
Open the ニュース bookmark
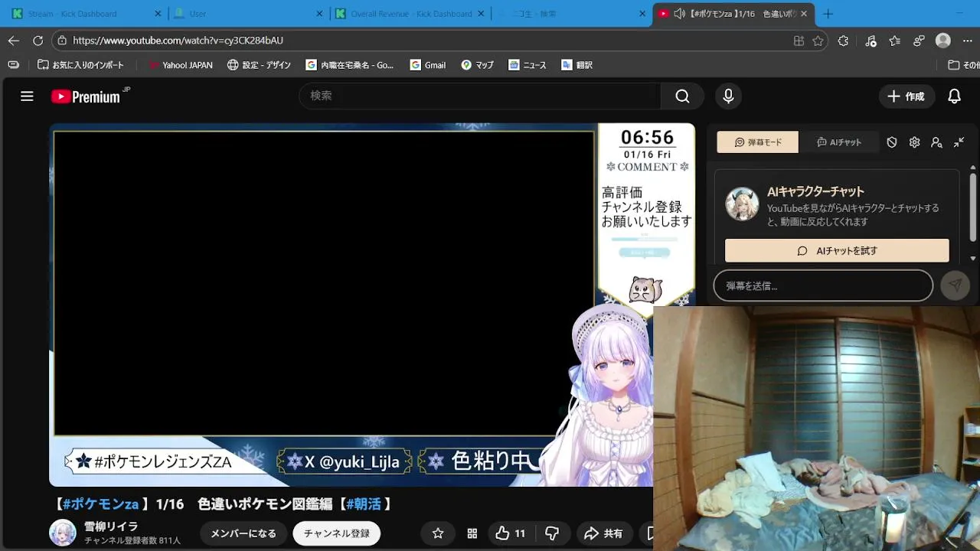click(x=528, y=65)
